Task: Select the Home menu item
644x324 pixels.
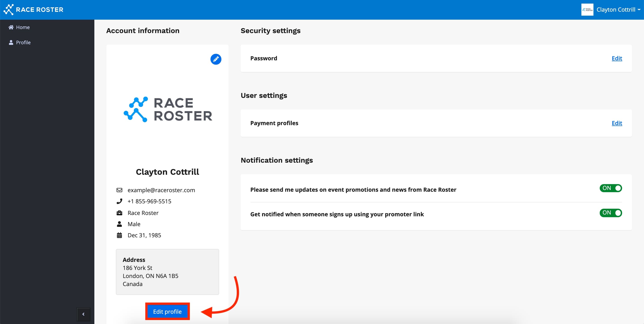Action: (23, 27)
